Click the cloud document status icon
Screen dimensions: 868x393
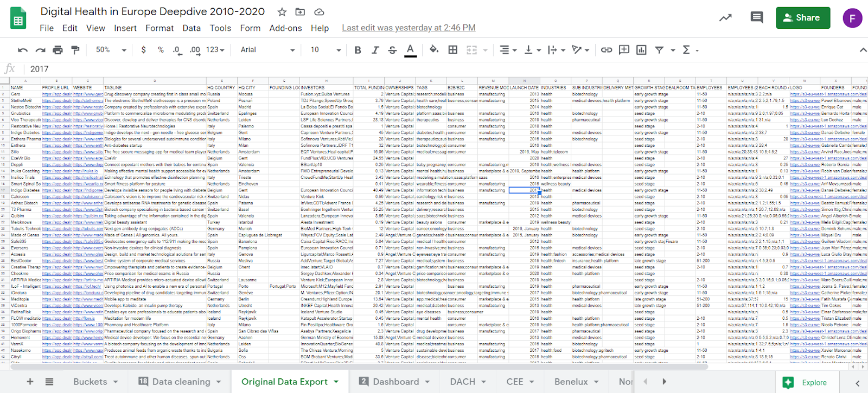pyautogui.click(x=319, y=12)
